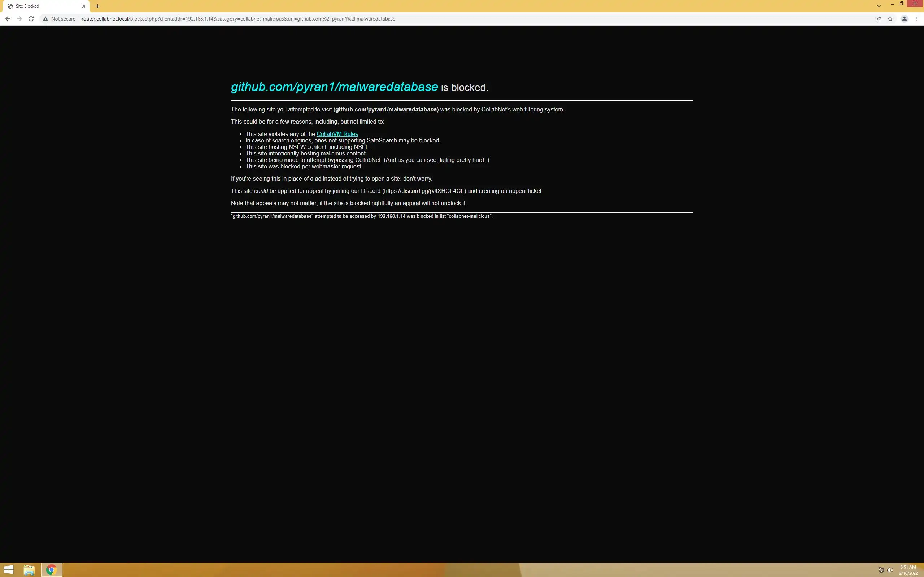Open the Chrome profile avatar
924x577 pixels.
click(x=904, y=19)
